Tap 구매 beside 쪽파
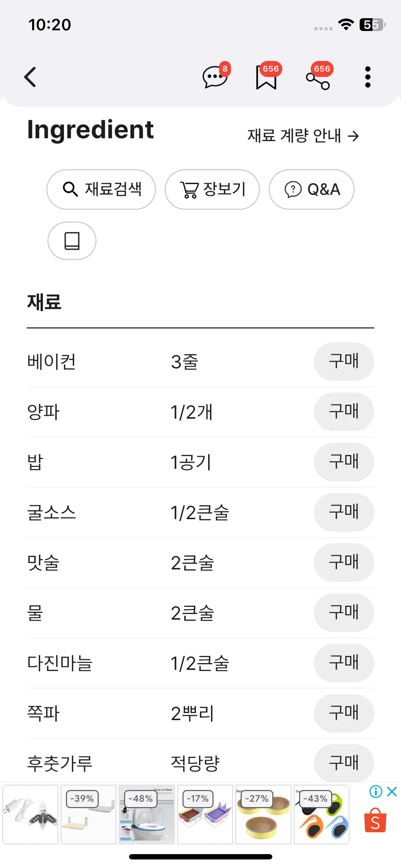Viewport: 401px width, 868px height. 344,713
